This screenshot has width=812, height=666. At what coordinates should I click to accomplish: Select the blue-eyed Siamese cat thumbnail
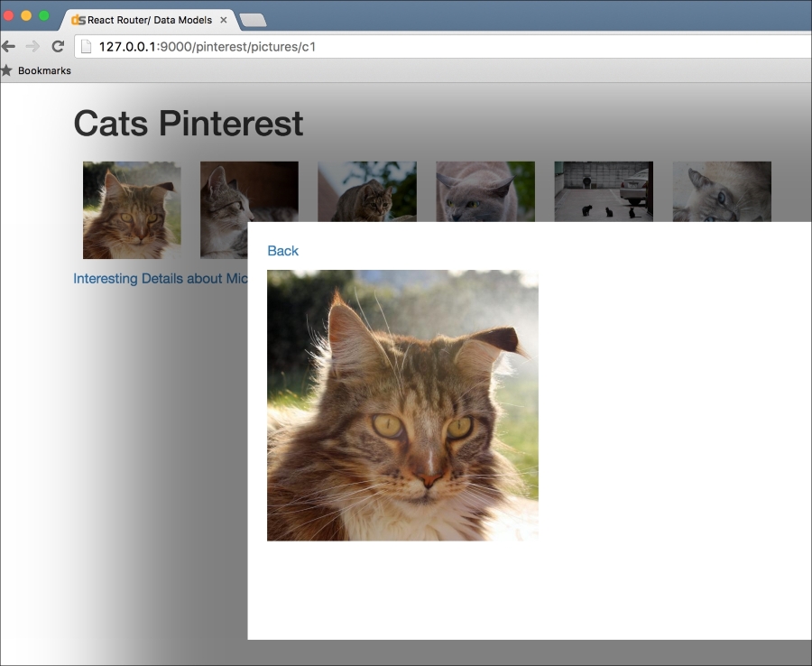[x=722, y=191]
